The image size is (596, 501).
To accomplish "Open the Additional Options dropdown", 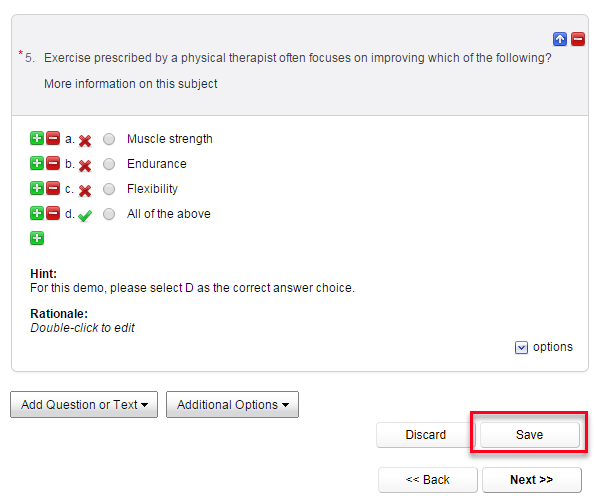I will [x=232, y=404].
